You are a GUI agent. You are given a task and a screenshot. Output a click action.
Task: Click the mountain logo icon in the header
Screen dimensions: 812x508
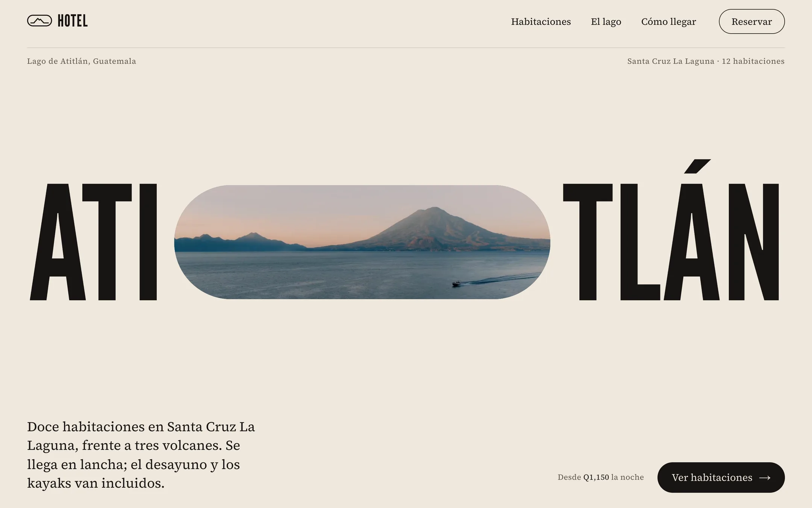(39, 21)
